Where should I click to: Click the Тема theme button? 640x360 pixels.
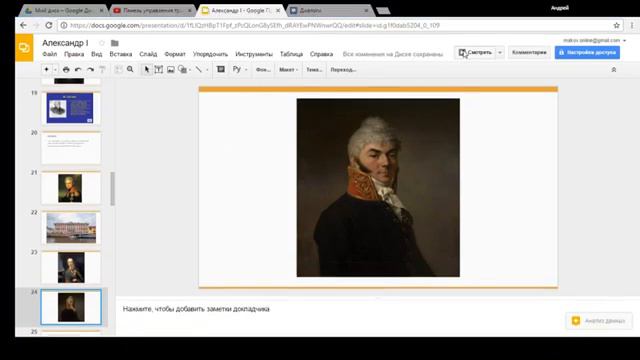point(314,70)
